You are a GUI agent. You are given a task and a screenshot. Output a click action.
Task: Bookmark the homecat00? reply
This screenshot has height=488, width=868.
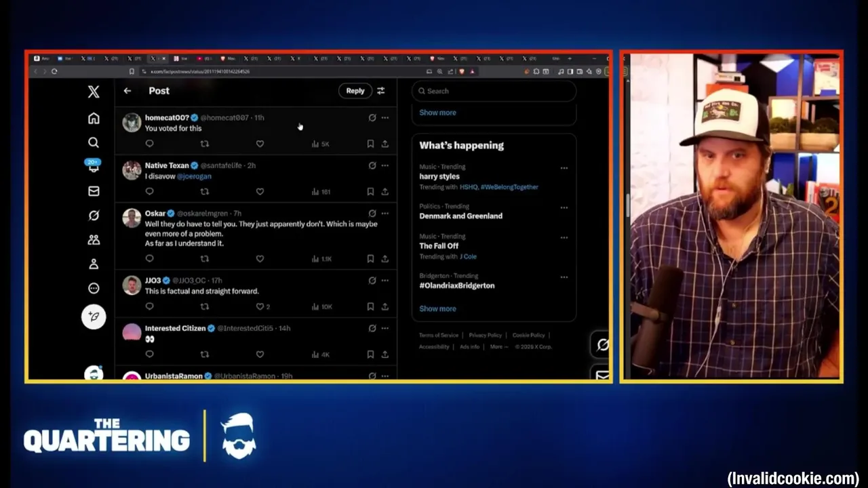(x=370, y=144)
